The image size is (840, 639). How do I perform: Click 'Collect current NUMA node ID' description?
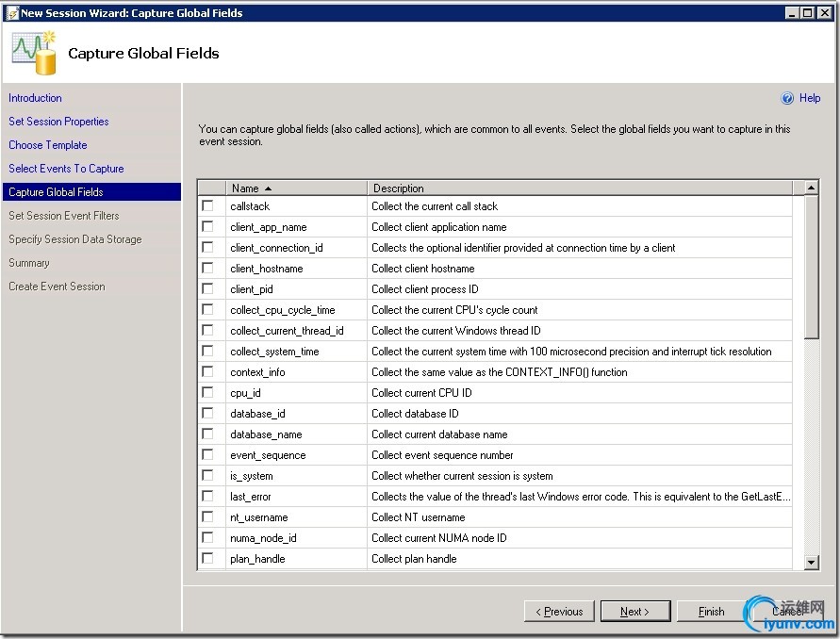438,538
